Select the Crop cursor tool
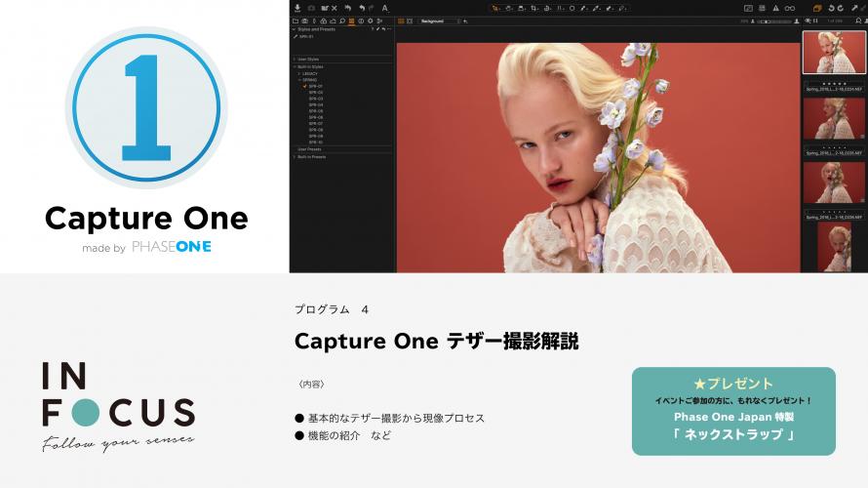The height and width of the screenshot is (488, 868). pyautogui.click(x=533, y=9)
